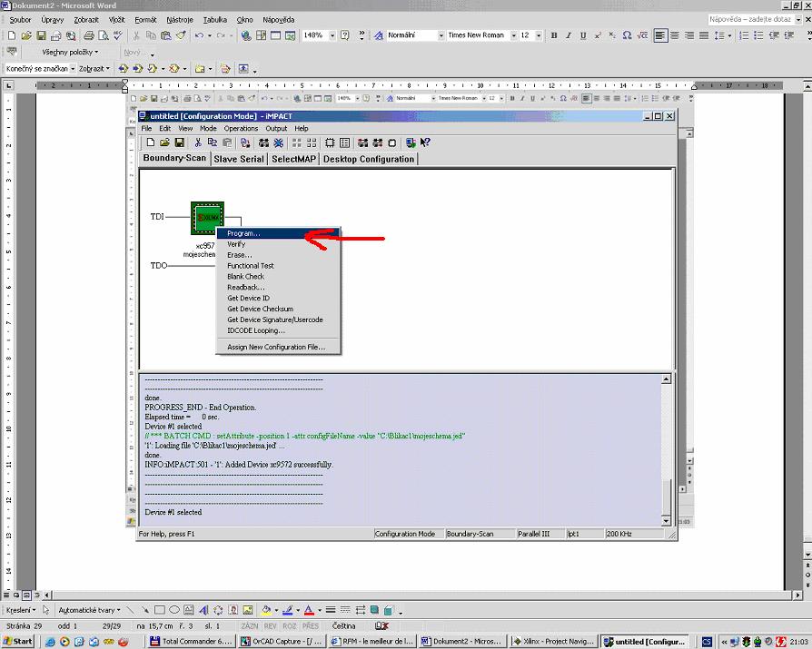Click Save icon in iMPACT toolbar

[x=179, y=143]
